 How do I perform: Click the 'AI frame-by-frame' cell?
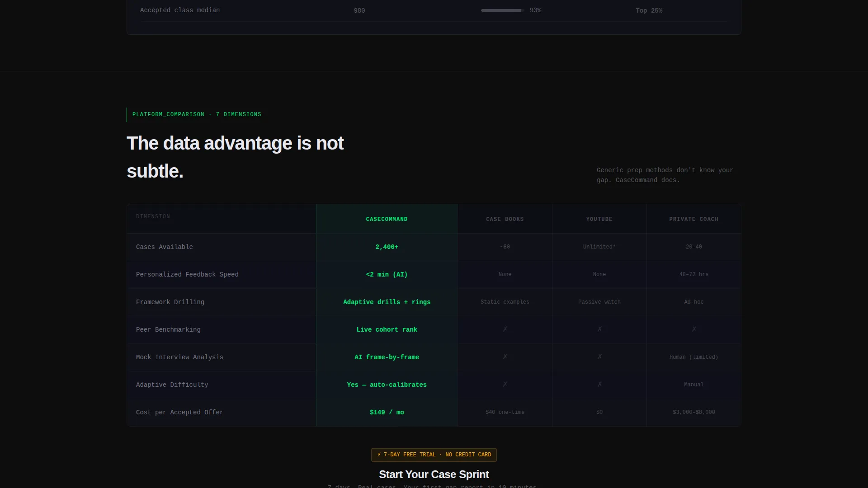click(387, 357)
